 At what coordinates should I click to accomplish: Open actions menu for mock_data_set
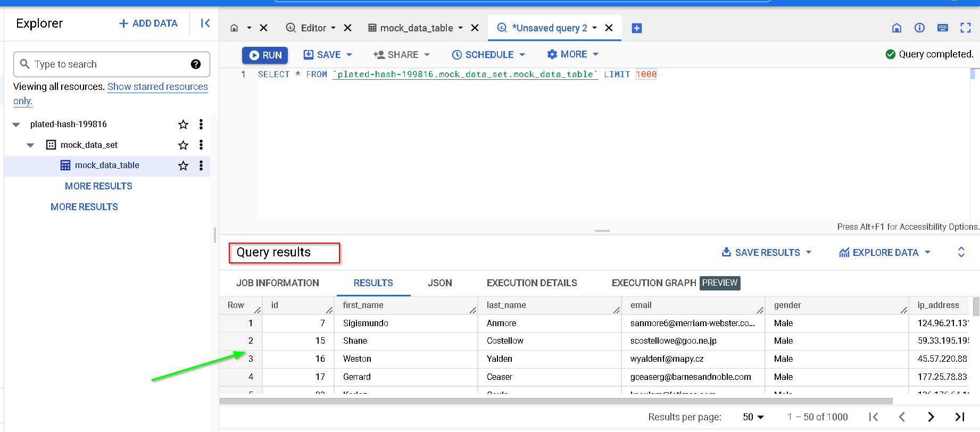click(201, 145)
